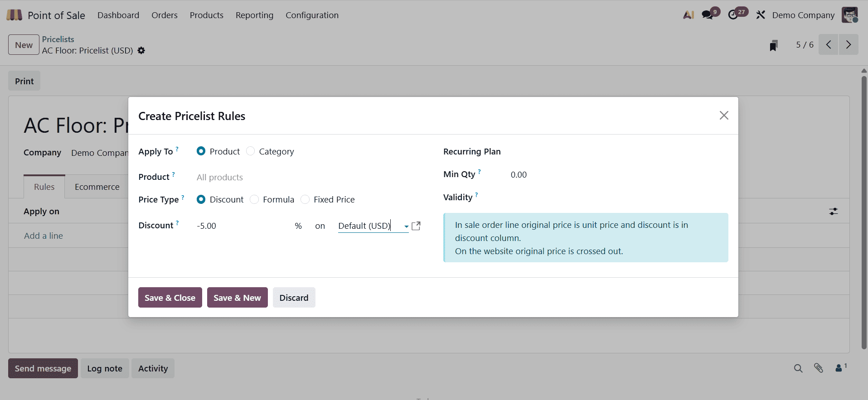Click the Pricelists breadcrumb link

coord(58,39)
